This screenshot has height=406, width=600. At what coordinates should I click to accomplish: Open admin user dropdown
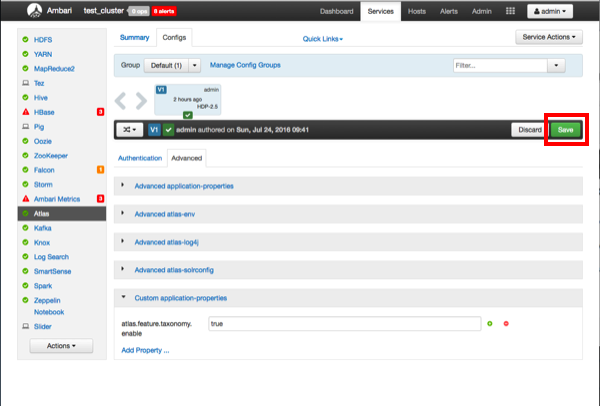point(550,11)
